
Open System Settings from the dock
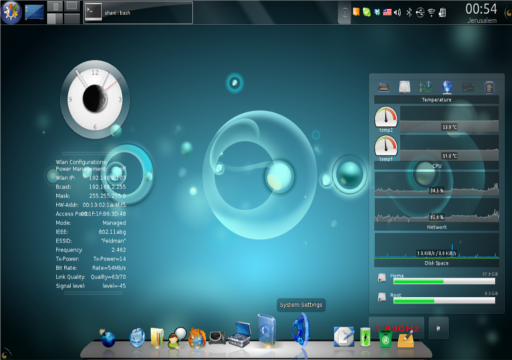tap(301, 331)
